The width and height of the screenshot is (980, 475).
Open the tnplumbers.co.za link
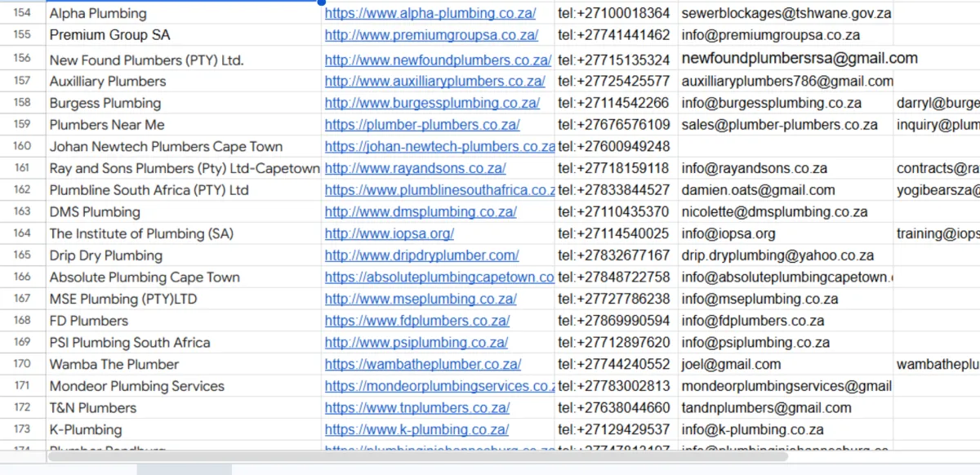pyautogui.click(x=417, y=408)
